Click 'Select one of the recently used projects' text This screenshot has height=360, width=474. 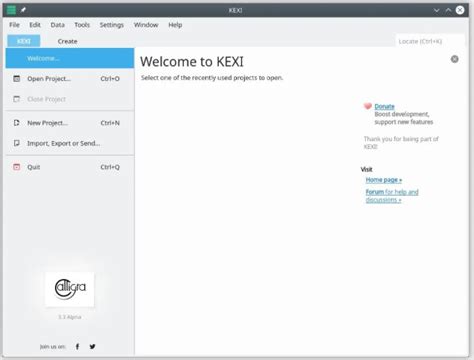(212, 78)
